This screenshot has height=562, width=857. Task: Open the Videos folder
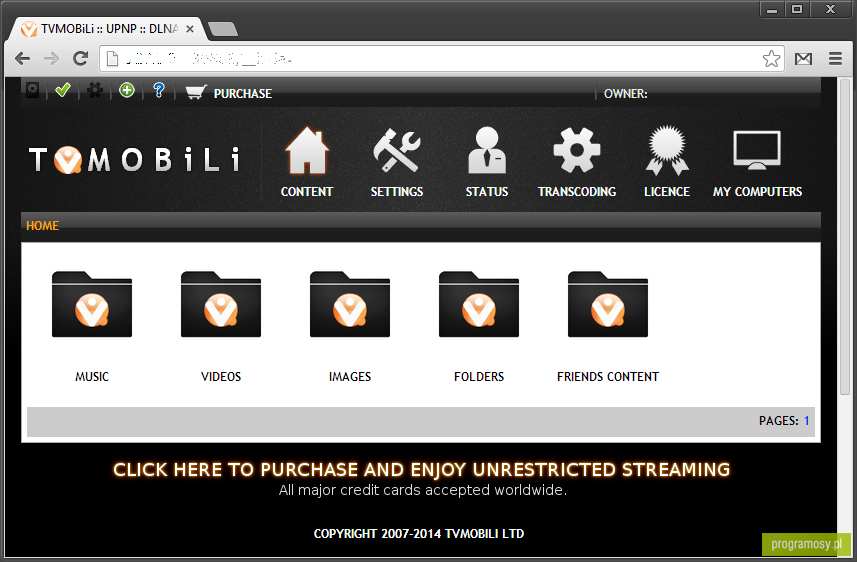click(x=221, y=304)
